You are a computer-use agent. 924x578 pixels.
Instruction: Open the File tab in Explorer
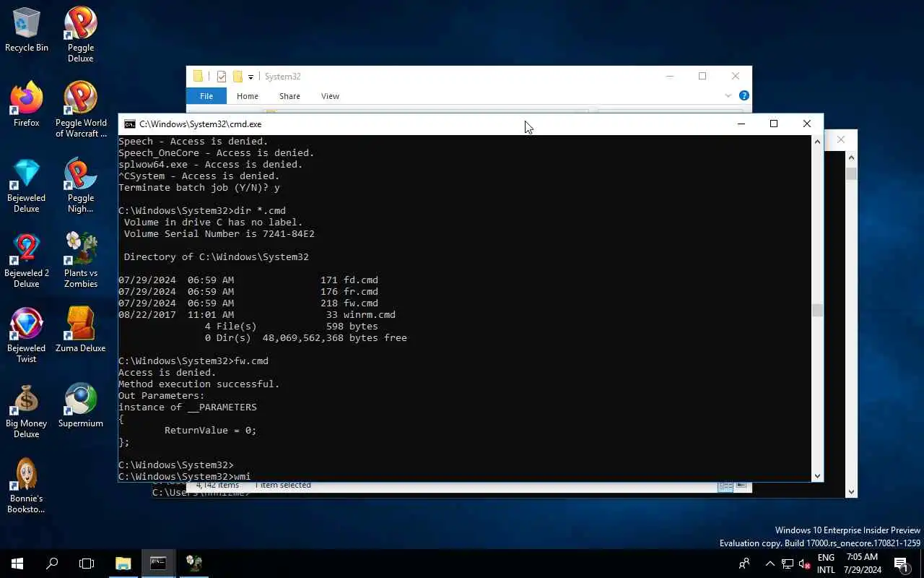click(x=206, y=96)
